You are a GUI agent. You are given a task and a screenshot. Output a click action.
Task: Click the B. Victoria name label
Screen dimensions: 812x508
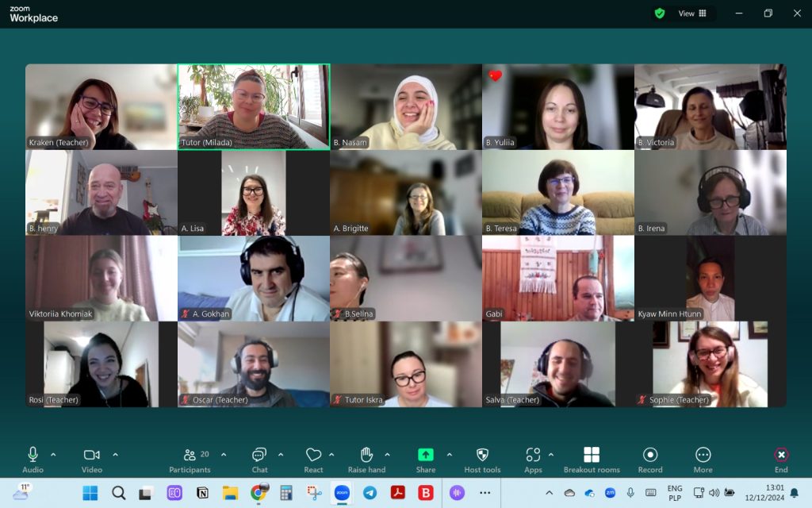[656, 142]
